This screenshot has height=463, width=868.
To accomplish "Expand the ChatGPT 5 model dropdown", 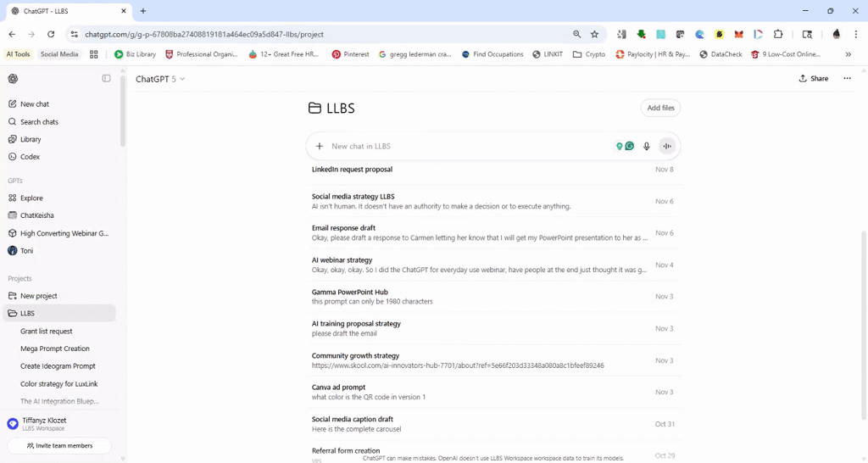I will pos(160,79).
